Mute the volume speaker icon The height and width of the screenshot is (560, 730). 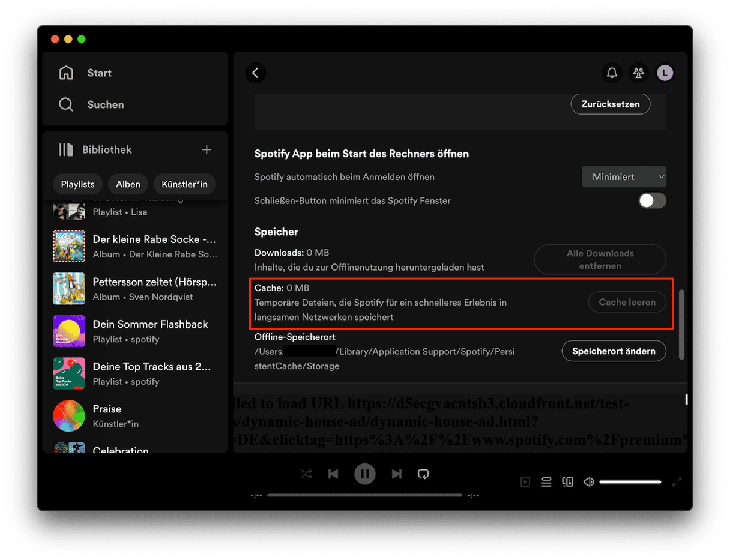[x=589, y=481]
